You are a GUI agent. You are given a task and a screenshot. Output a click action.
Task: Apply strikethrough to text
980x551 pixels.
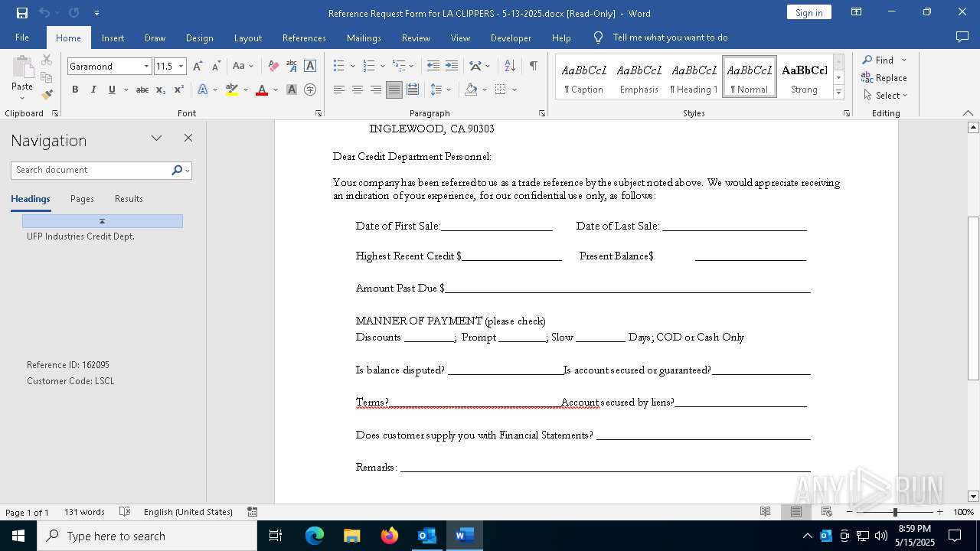click(142, 90)
